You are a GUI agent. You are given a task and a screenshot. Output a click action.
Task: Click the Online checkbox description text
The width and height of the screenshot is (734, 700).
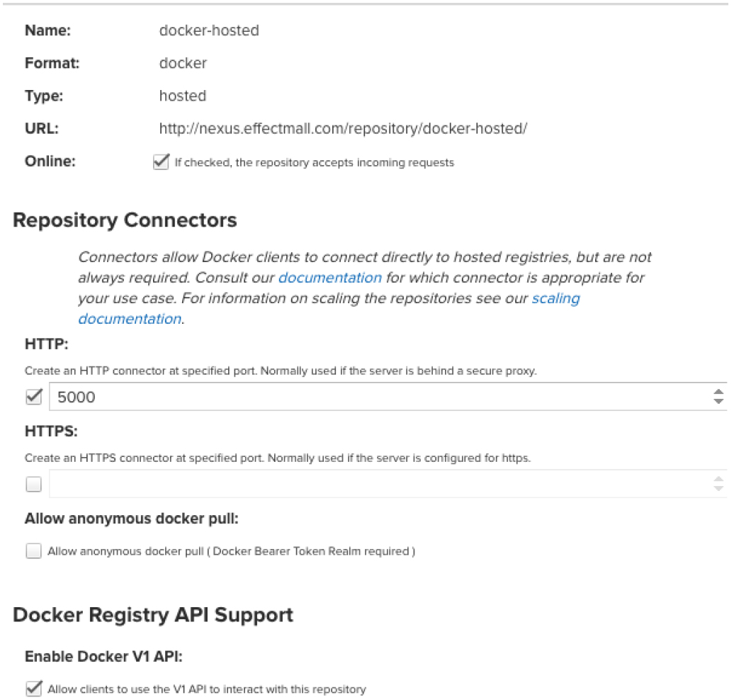(x=314, y=162)
